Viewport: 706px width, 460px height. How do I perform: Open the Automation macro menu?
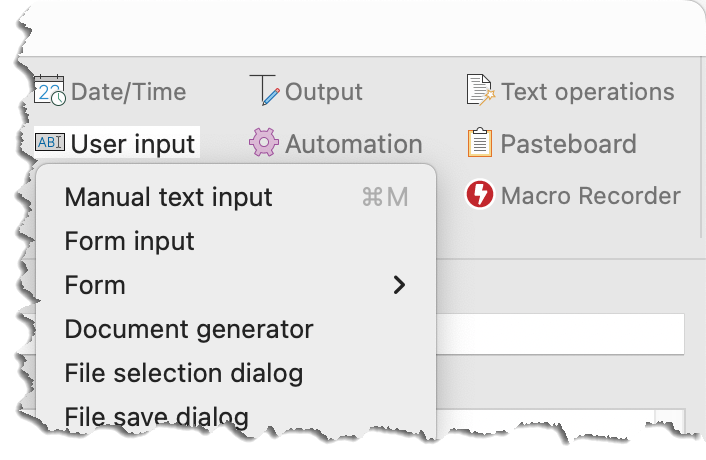[354, 144]
